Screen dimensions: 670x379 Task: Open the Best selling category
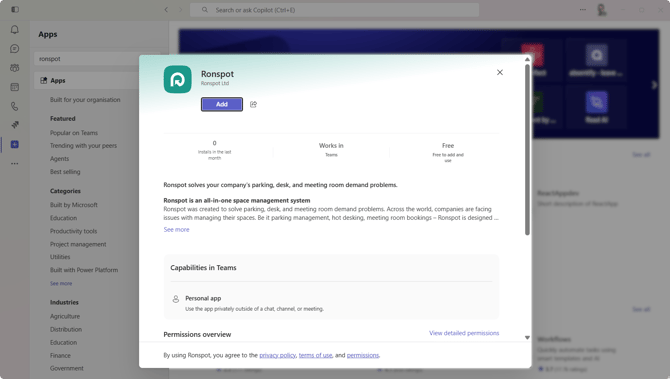point(65,172)
